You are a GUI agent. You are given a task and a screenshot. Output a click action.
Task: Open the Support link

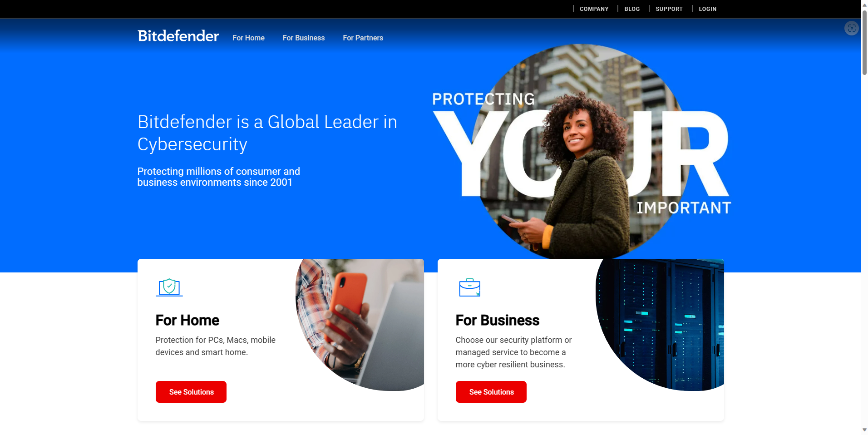tap(669, 9)
